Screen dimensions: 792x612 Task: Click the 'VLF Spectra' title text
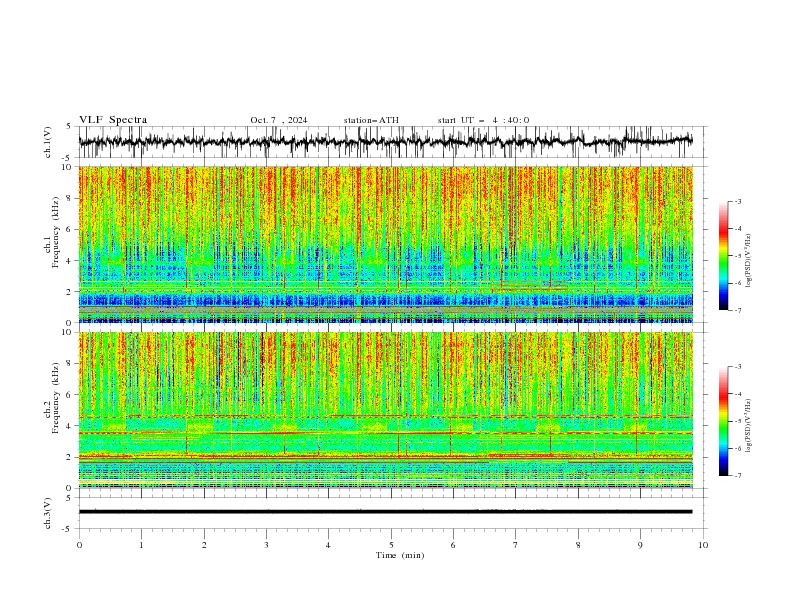click(x=113, y=120)
